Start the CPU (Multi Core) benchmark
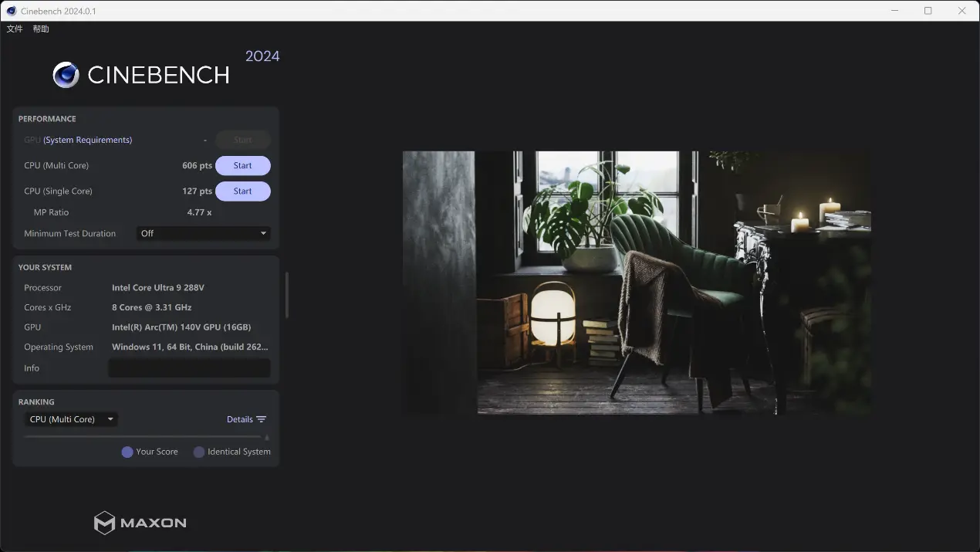This screenshot has width=980, height=552. (242, 166)
